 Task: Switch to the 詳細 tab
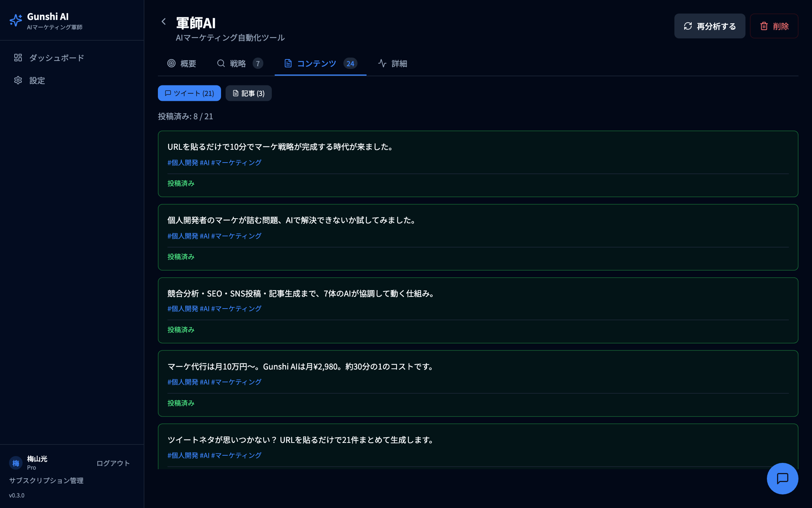(x=398, y=64)
